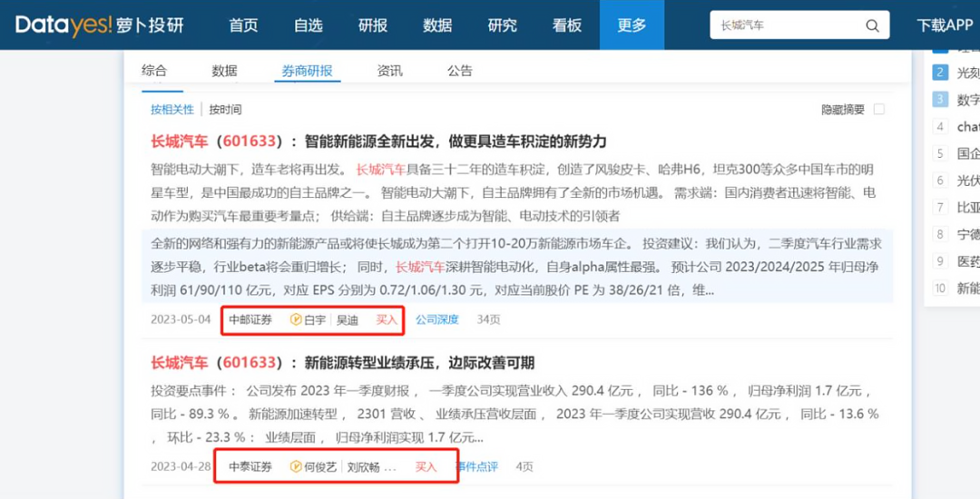The width and height of the screenshot is (980, 499).
Task: Click abstract text starting 智能电动大潮下
Action: (513, 193)
